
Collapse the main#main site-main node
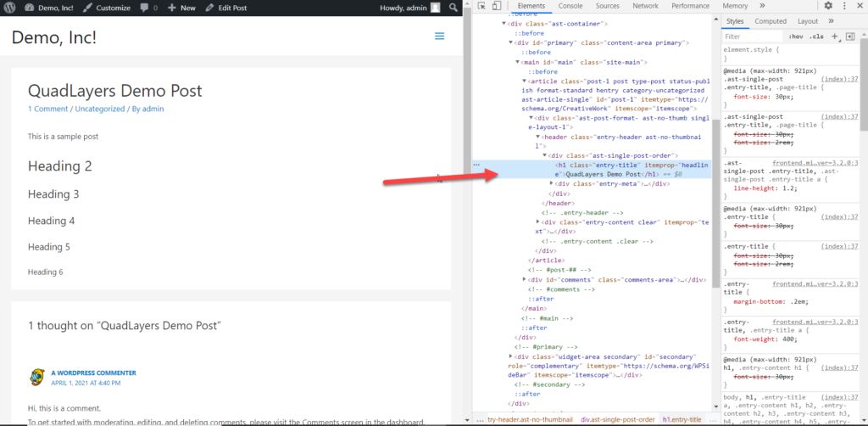(x=518, y=62)
